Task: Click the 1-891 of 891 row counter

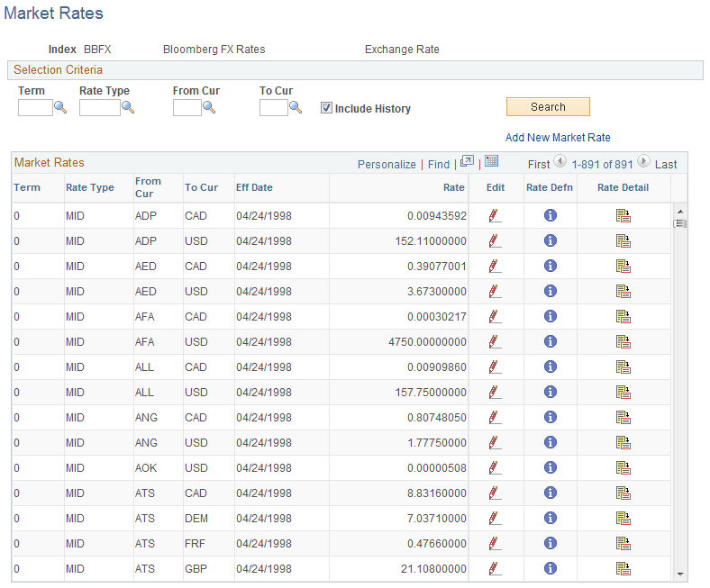Action: (x=602, y=164)
